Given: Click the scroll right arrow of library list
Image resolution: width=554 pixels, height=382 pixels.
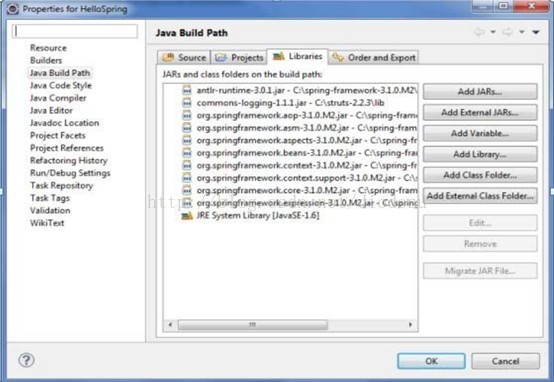Looking at the screenshot, I should coord(410,324).
